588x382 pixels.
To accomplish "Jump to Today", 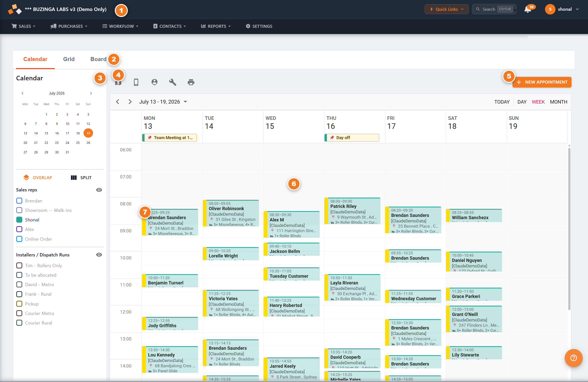I will click(x=502, y=102).
